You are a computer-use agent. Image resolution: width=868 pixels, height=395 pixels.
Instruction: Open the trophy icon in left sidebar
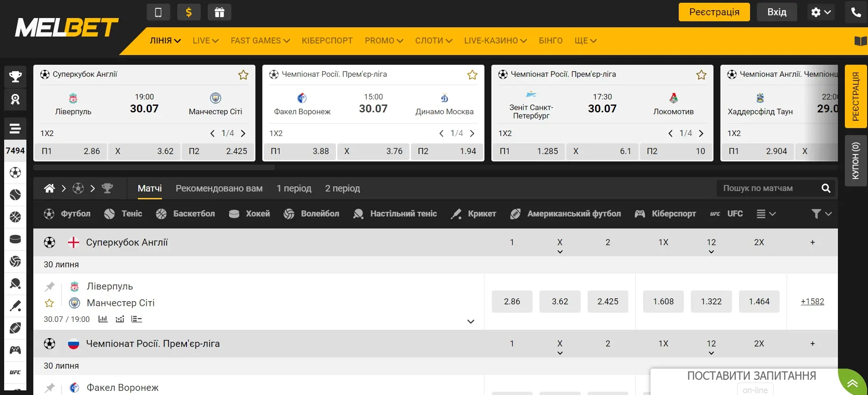tap(15, 77)
